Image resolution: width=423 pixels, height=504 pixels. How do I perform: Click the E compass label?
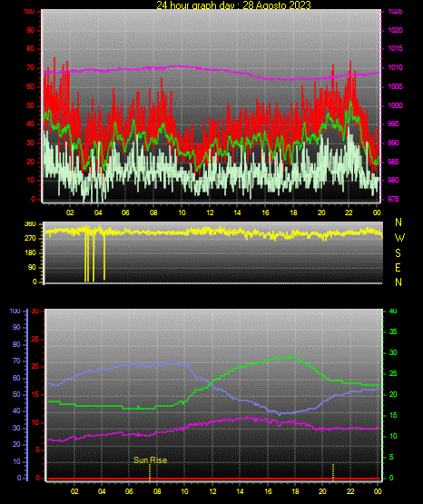pos(398,267)
